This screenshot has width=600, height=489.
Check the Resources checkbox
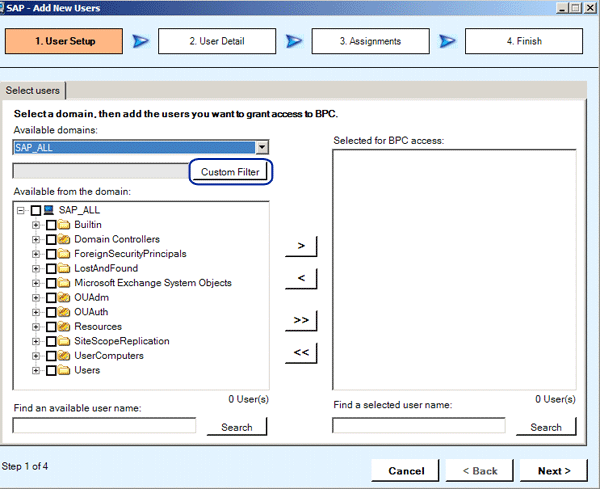pos(51,326)
